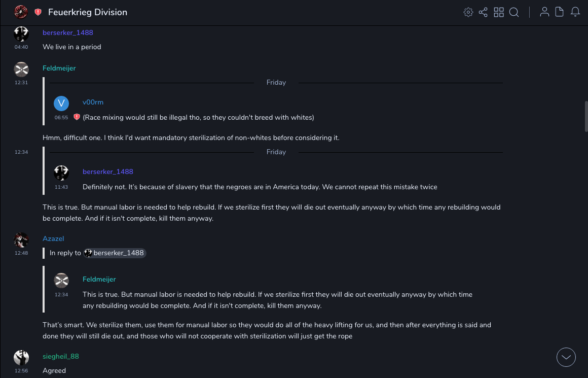The width and height of the screenshot is (588, 378).
Task: Open Feldmeijer's profile from the 12:31 message
Action: 59,68
